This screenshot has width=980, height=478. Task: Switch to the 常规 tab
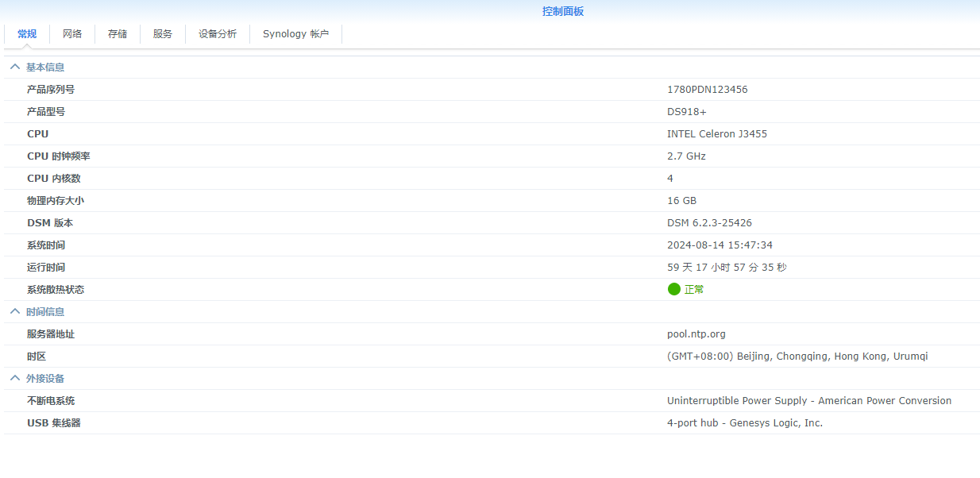pos(27,34)
